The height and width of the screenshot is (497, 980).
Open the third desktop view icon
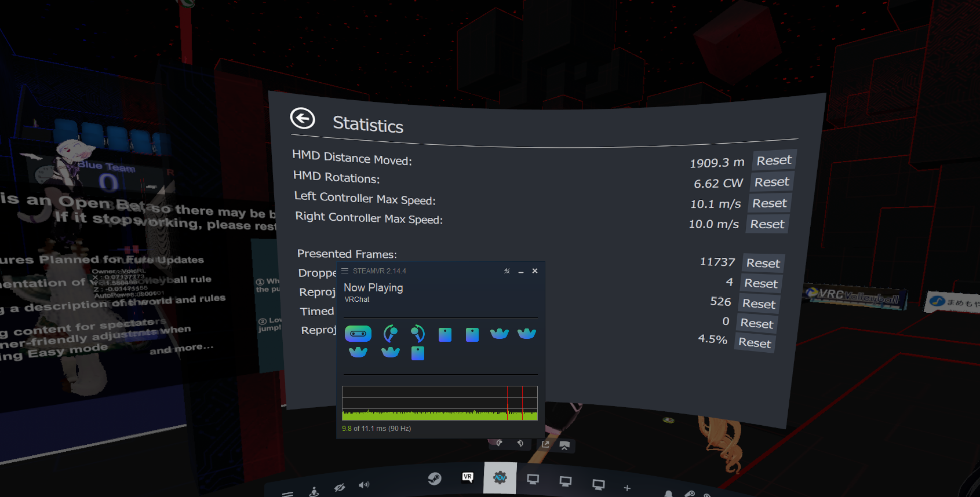pyautogui.click(x=599, y=484)
